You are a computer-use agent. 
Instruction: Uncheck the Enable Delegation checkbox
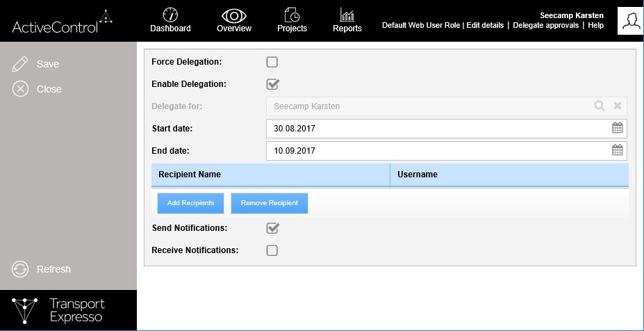coord(273,84)
